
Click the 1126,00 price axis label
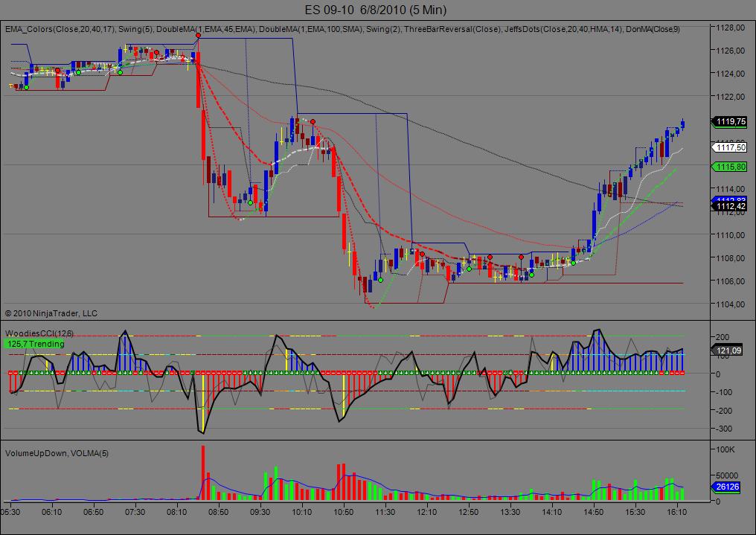731,51
